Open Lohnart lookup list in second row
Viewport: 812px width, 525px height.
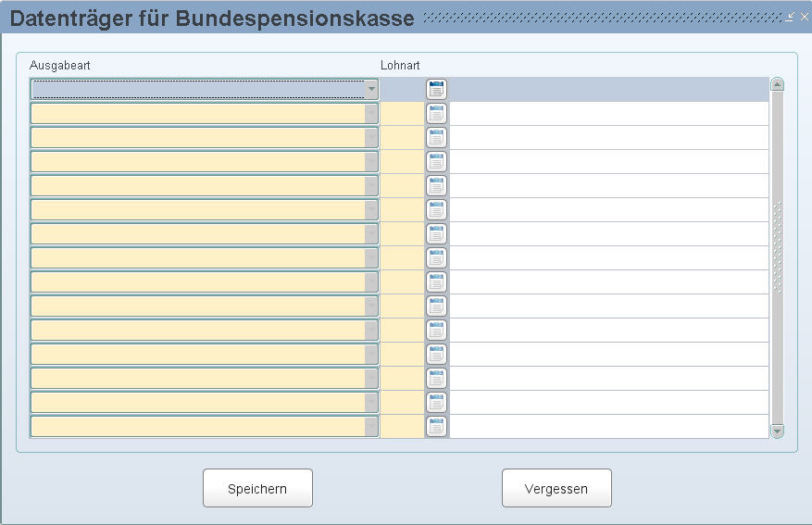tap(436, 113)
